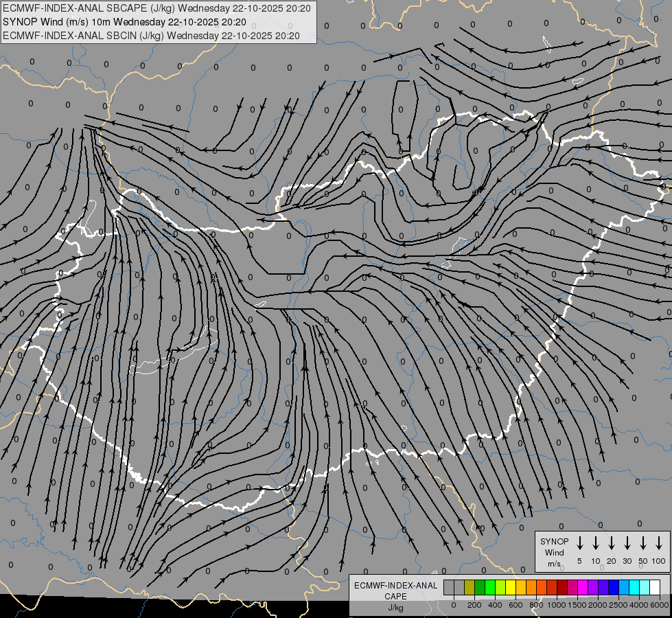672x618 pixels.
Task: Pick the bright green CAPE swatch before 400
Action: [490, 587]
